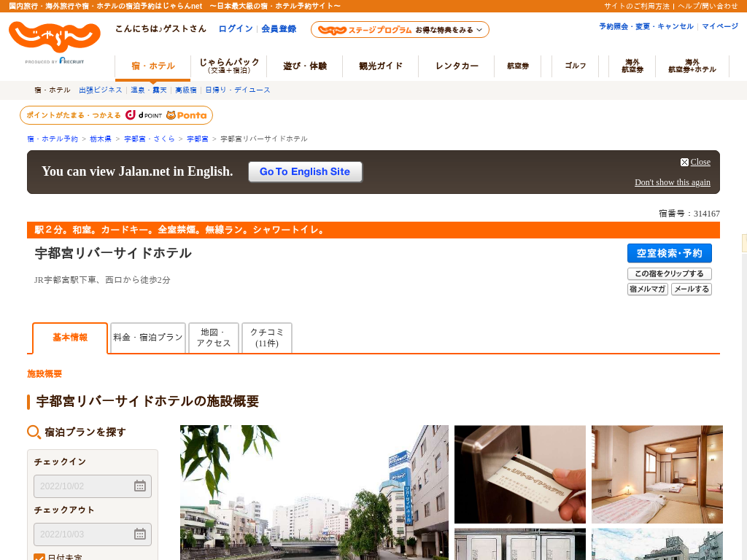
Task: Click the 宇都宮・さくら breadcrumb
Action: [149, 139]
